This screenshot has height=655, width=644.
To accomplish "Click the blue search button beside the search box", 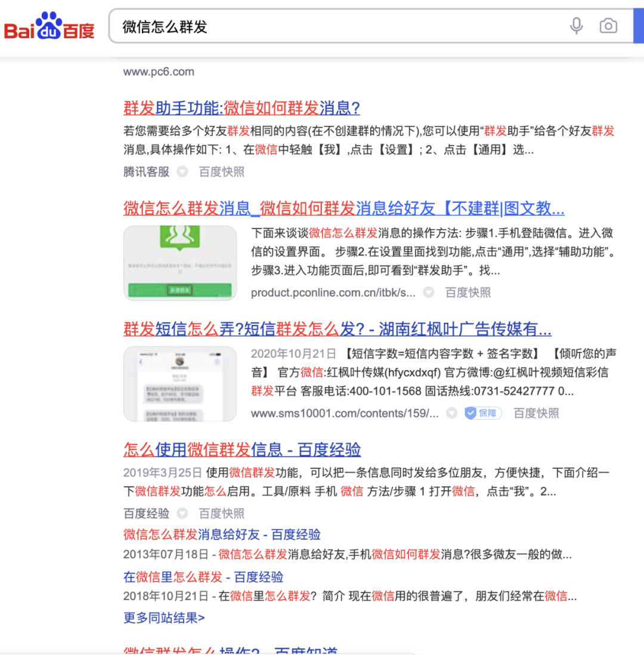I will 639,26.
